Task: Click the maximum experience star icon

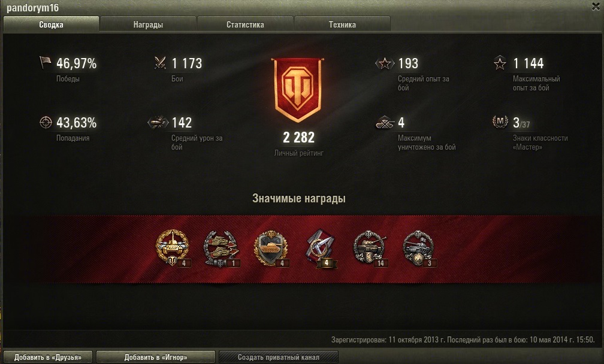Action: pyautogui.click(x=500, y=63)
